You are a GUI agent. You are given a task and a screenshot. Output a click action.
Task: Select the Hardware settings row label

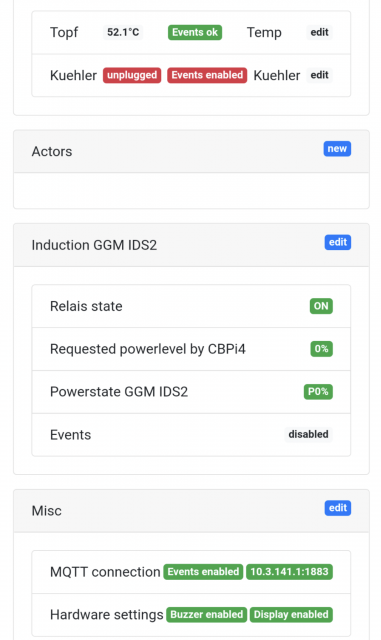[x=107, y=615]
